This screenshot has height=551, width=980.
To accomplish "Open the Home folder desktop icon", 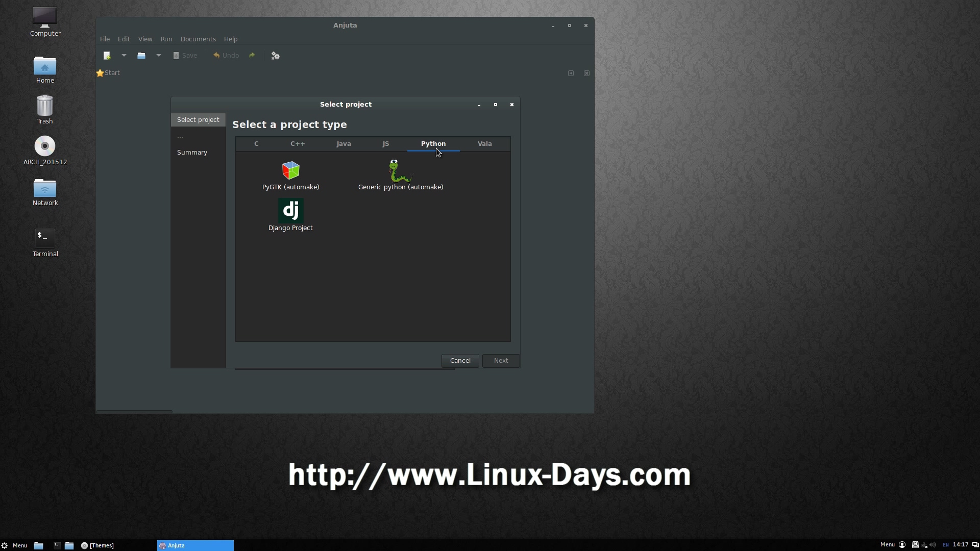I will pos(45,69).
